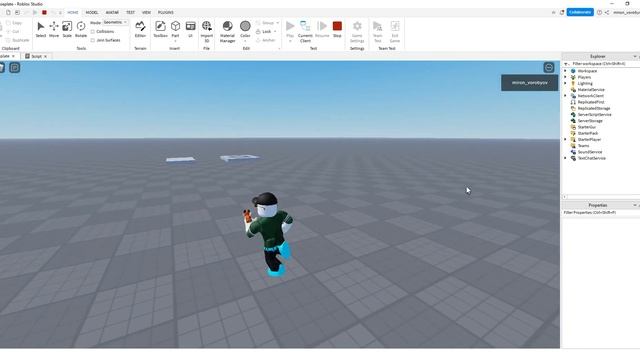Expand the TextChatService tree node
Screen dimensions: 640x360
(x=565, y=158)
